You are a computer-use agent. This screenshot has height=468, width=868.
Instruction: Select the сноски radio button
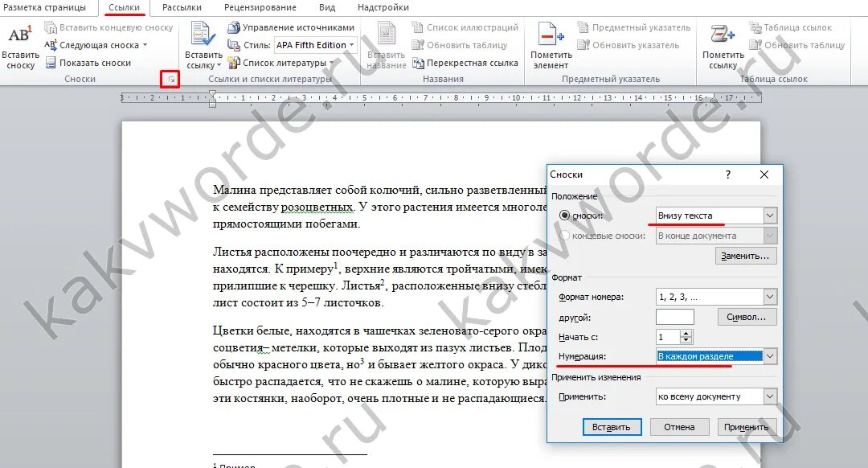(565, 216)
